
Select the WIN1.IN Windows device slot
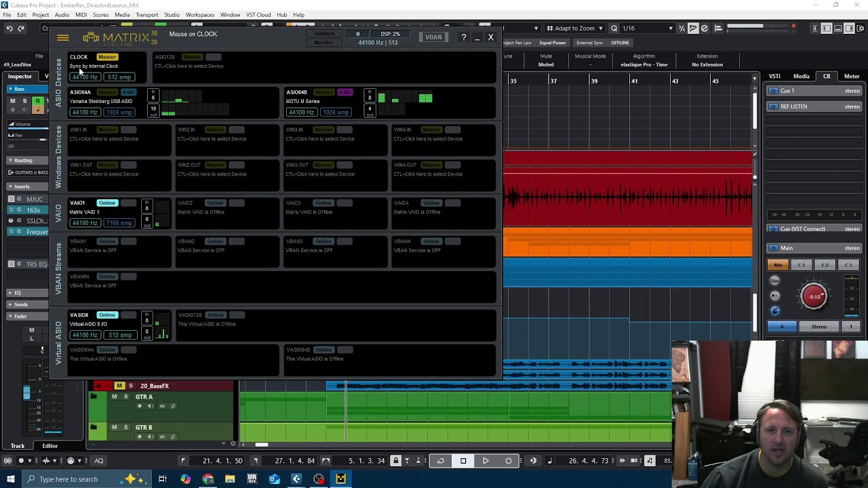coord(119,139)
